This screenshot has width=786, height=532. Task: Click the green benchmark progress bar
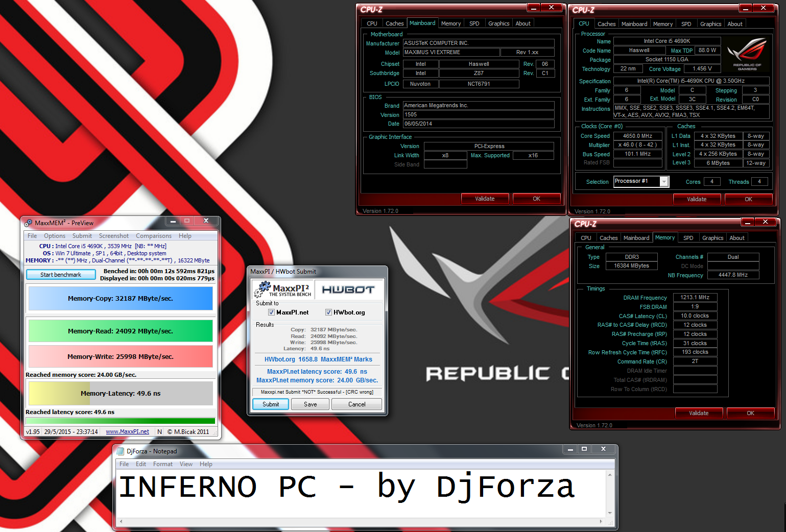(x=121, y=421)
